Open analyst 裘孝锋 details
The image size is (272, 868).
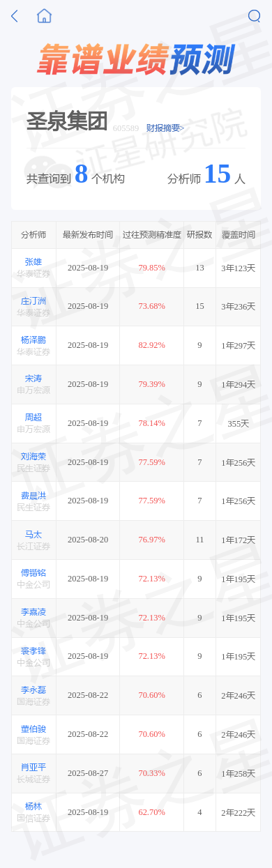(x=33, y=650)
